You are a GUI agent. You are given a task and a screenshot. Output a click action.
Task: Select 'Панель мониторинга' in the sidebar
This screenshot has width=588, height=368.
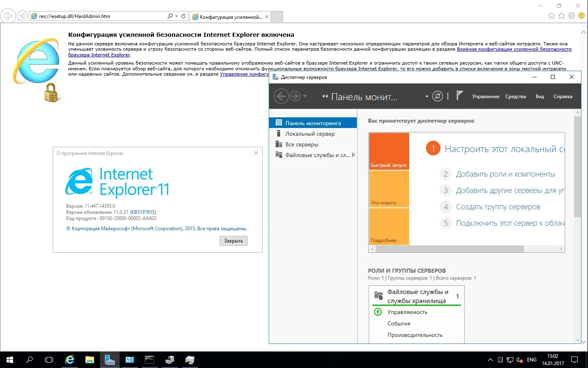[x=313, y=123]
